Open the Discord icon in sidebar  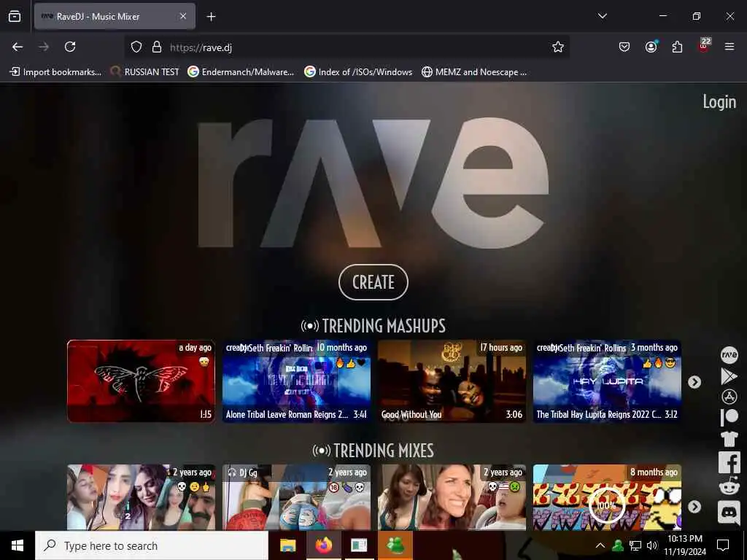click(x=729, y=513)
